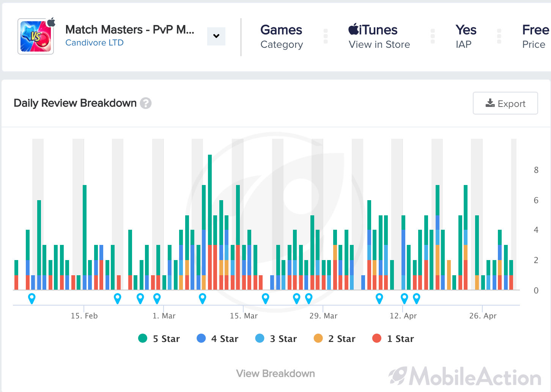Click View Breakdown link

(x=275, y=373)
